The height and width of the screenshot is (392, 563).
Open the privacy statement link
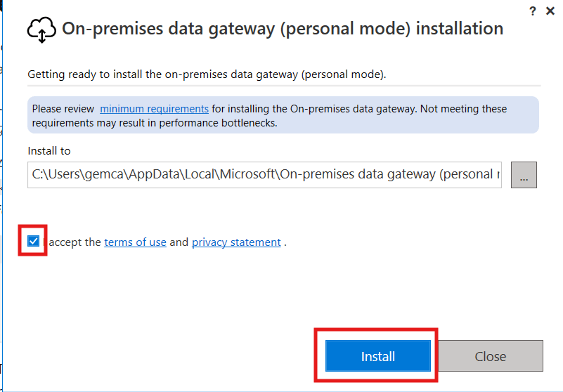tap(236, 242)
